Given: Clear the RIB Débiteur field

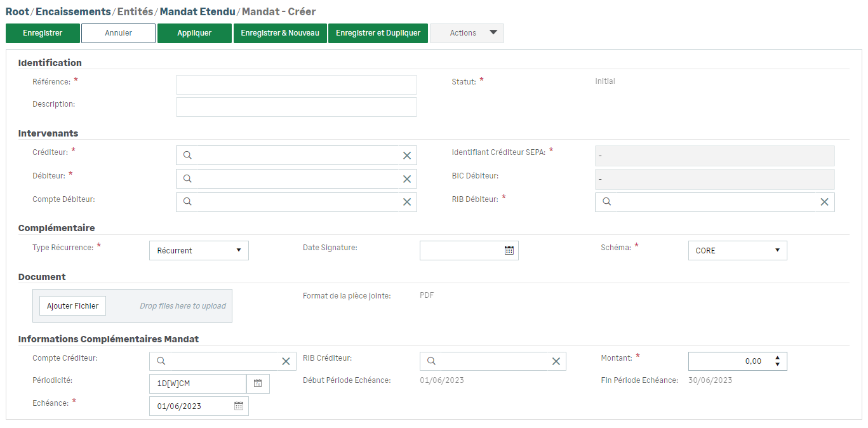Looking at the screenshot, I should 824,202.
